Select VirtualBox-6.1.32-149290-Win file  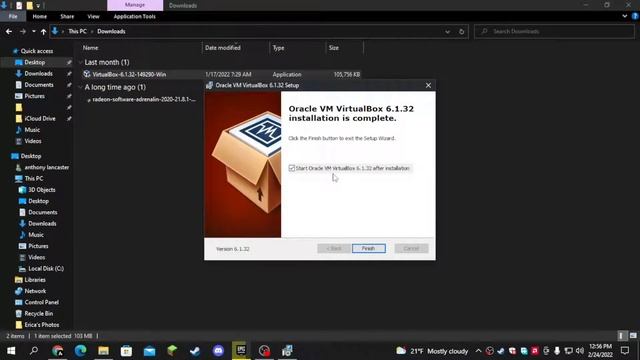129,74
